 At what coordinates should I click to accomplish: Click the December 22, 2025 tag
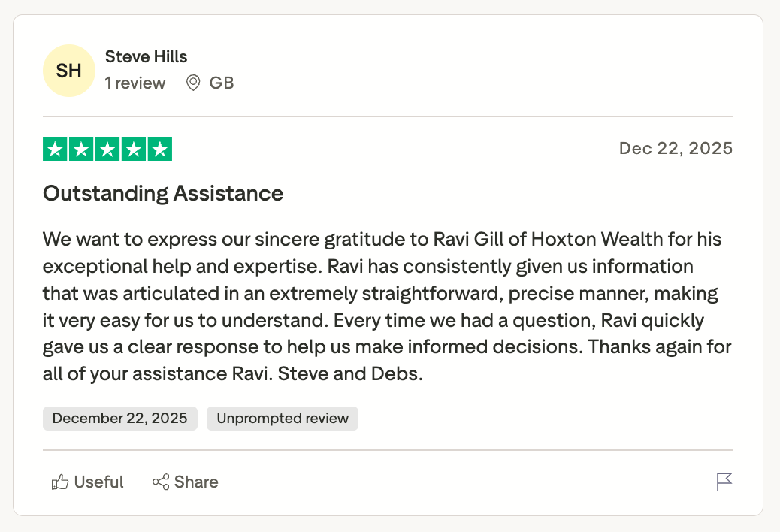120,419
